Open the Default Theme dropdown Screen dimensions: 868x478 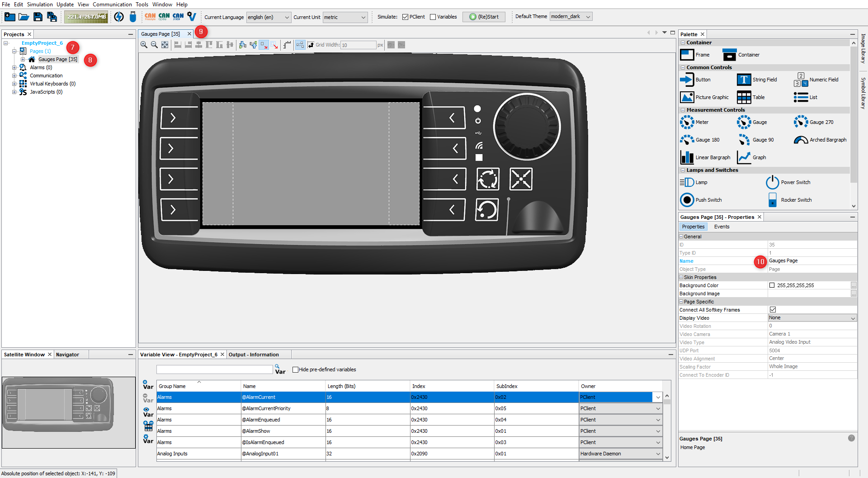point(571,17)
